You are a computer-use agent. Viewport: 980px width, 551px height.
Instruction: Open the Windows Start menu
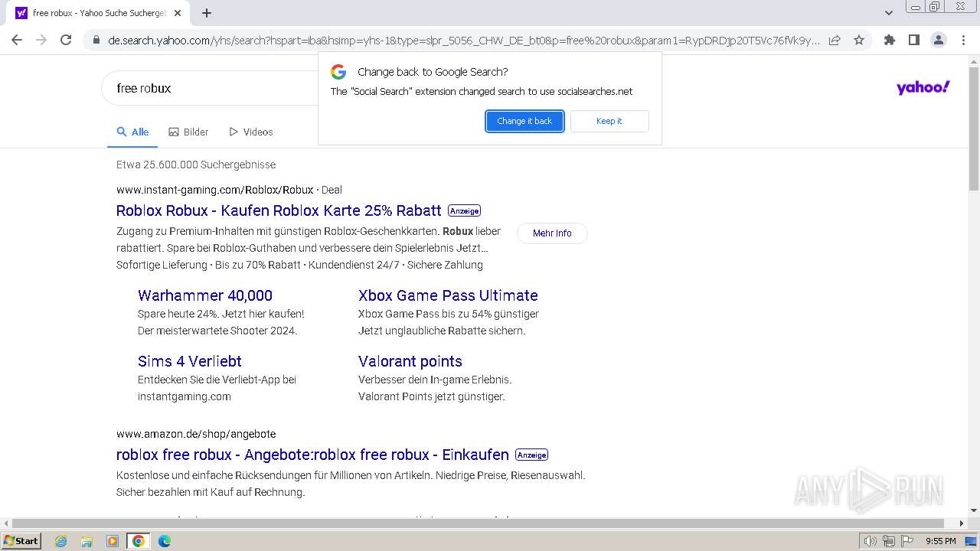point(21,541)
